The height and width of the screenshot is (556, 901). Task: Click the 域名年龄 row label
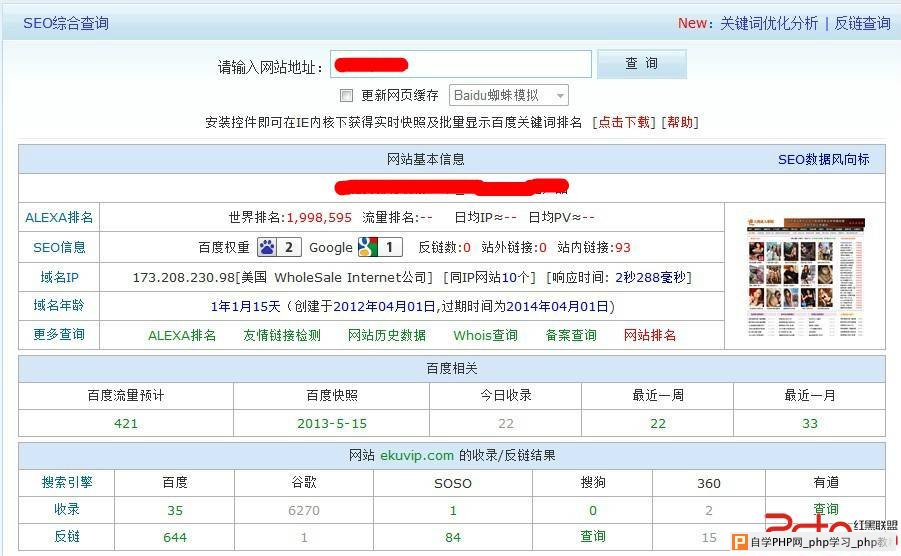tap(59, 306)
